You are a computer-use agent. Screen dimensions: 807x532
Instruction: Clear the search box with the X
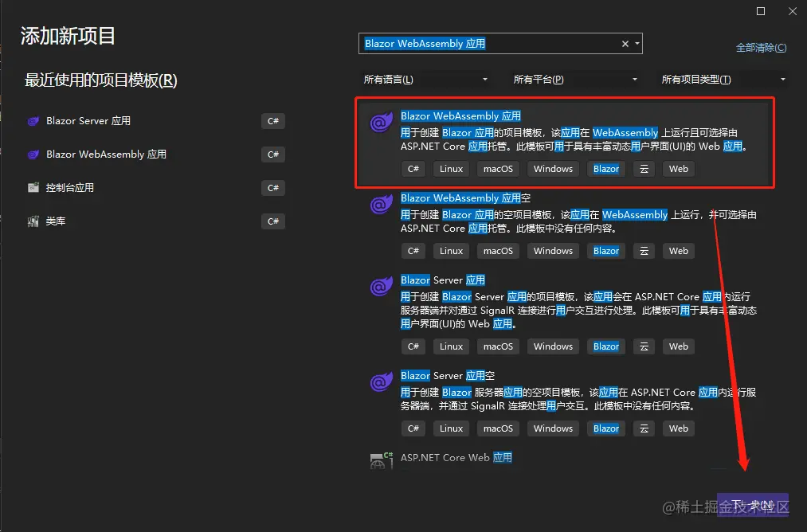(x=625, y=44)
